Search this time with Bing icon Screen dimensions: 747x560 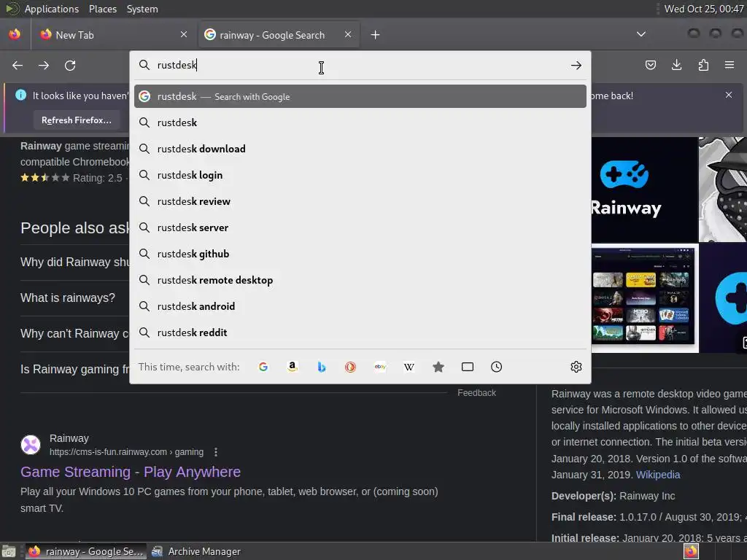tap(322, 367)
